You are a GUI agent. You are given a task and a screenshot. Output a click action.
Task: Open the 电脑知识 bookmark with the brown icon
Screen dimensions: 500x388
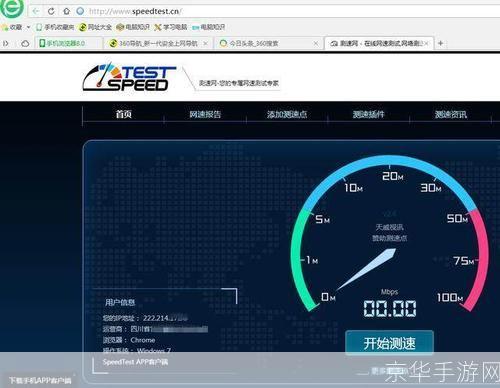click(133, 27)
